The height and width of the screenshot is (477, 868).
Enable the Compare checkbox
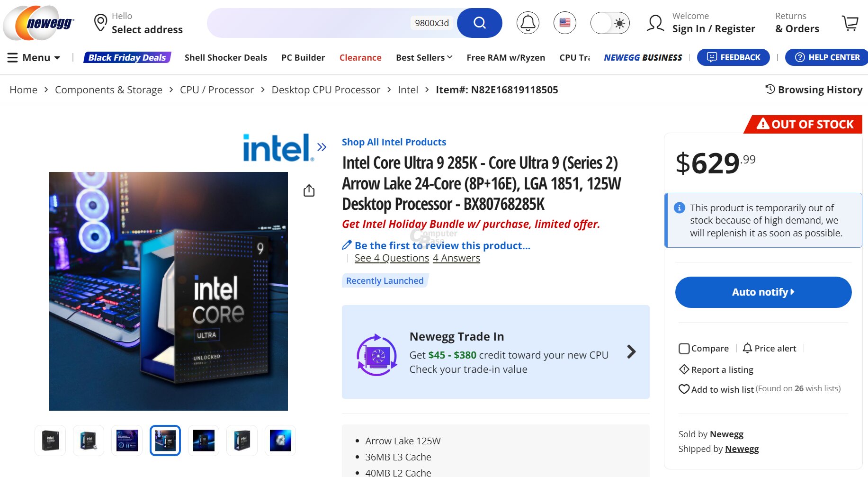tap(684, 348)
